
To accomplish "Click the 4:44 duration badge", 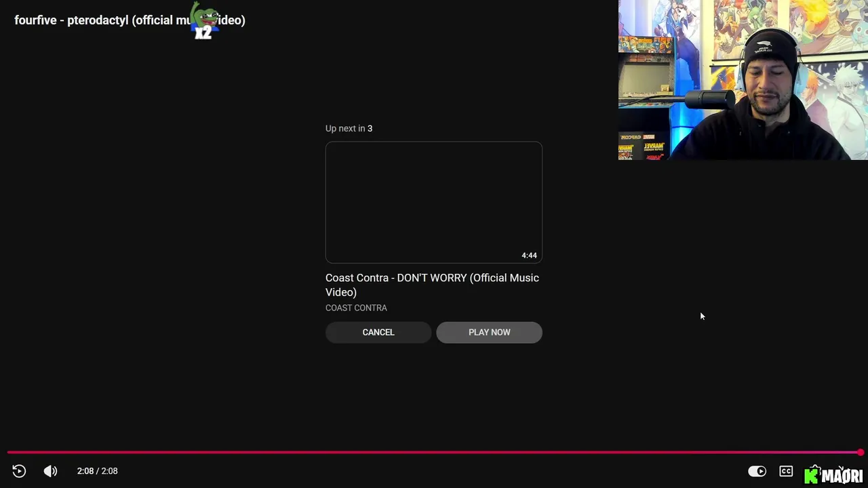I will (x=529, y=256).
